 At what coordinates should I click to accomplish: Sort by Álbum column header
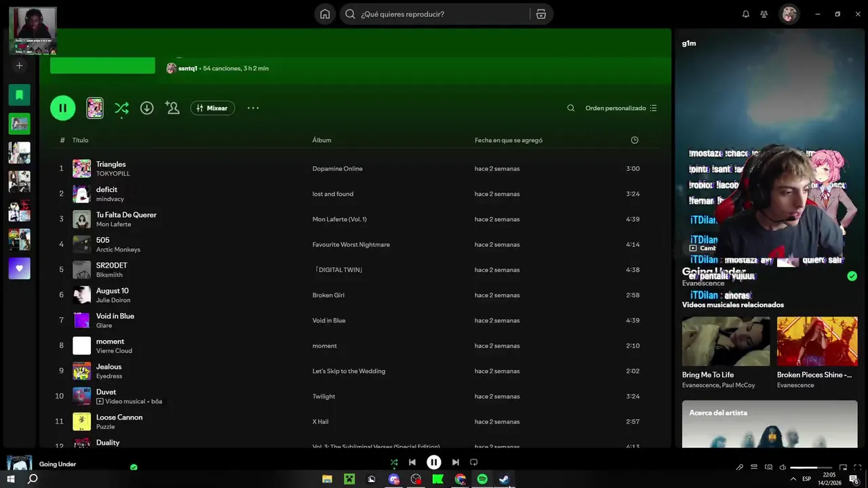coord(321,140)
